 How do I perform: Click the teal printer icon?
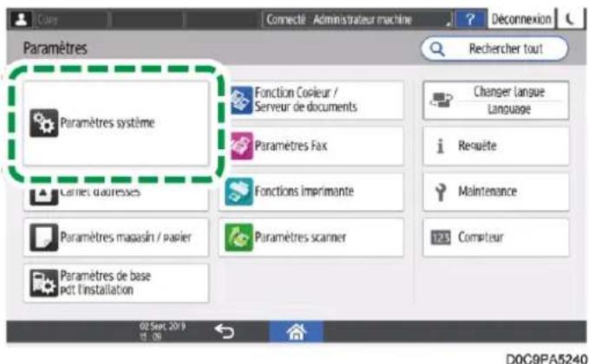pyautogui.click(x=239, y=192)
